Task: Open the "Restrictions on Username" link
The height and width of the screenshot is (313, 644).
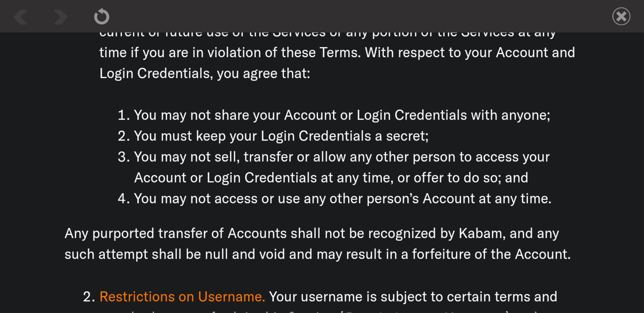Action: click(182, 297)
